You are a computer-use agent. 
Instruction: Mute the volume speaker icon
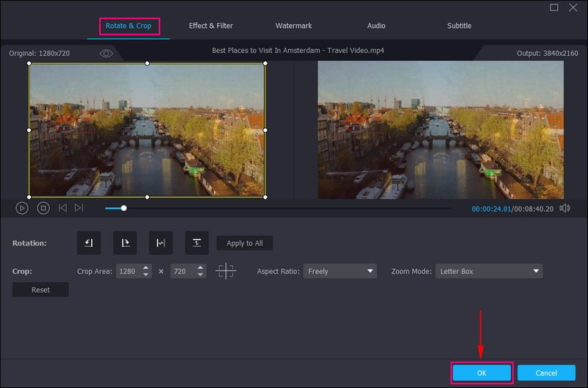(x=564, y=208)
